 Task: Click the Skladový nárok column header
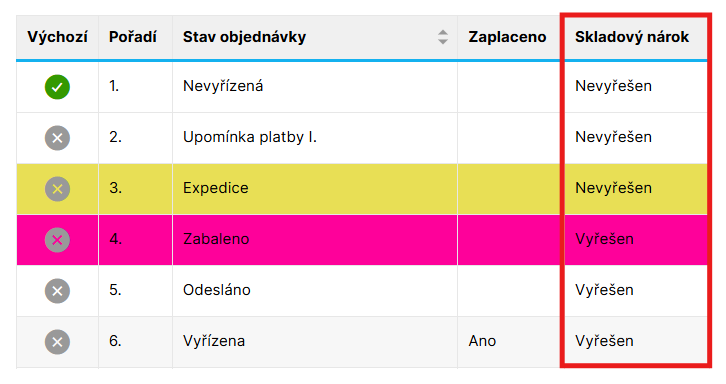(632, 37)
